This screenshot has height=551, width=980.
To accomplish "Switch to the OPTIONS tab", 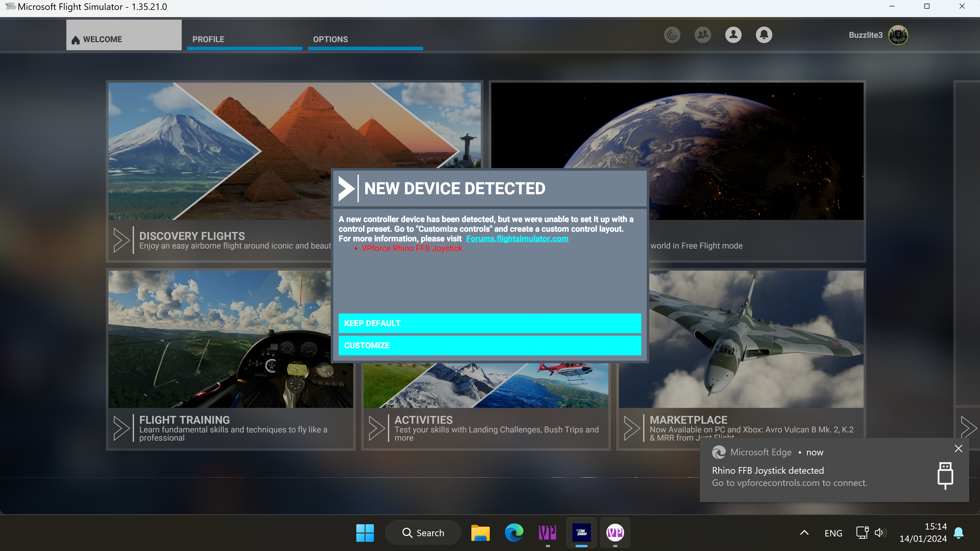I will click(x=330, y=39).
